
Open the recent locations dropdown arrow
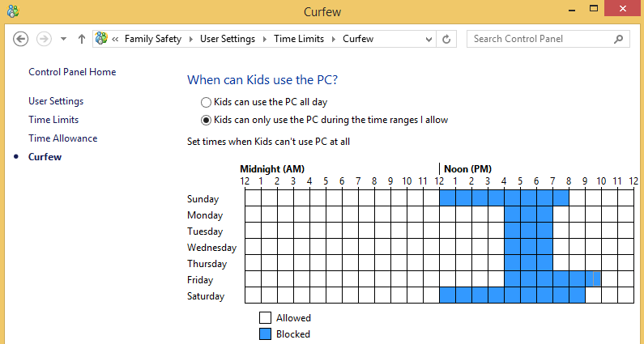point(63,39)
